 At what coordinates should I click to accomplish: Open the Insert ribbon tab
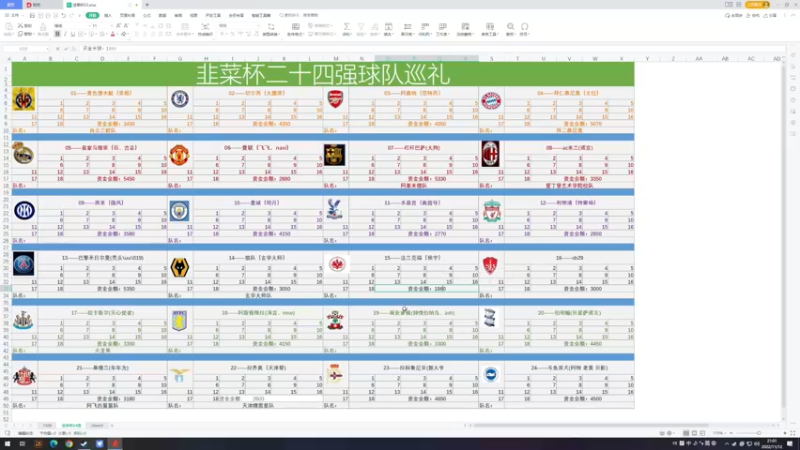108,16
